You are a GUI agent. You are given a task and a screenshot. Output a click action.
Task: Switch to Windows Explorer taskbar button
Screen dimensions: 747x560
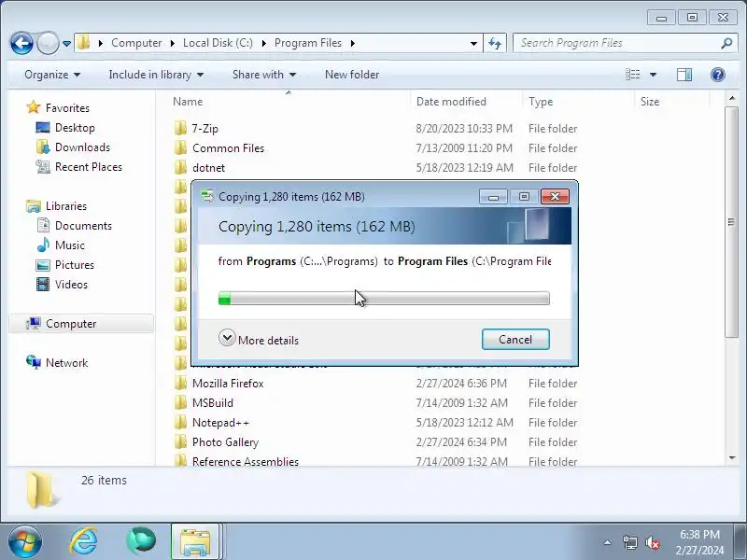click(195, 542)
